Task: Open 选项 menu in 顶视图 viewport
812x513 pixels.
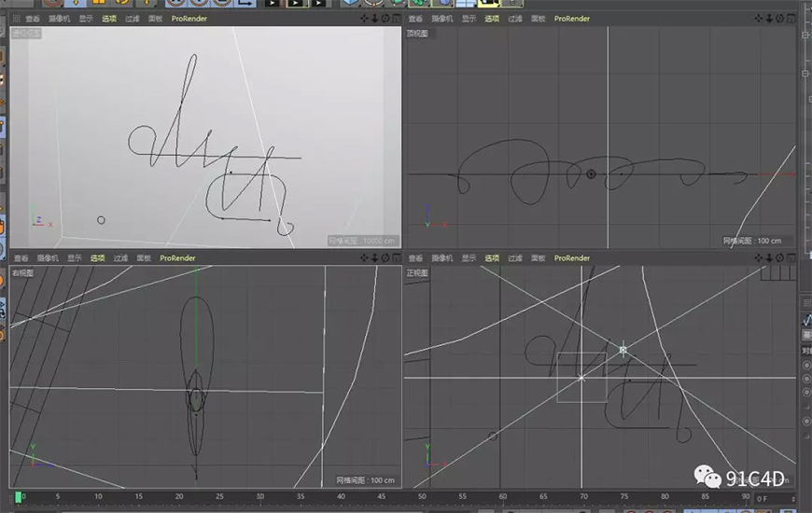Action: [492, 19]
